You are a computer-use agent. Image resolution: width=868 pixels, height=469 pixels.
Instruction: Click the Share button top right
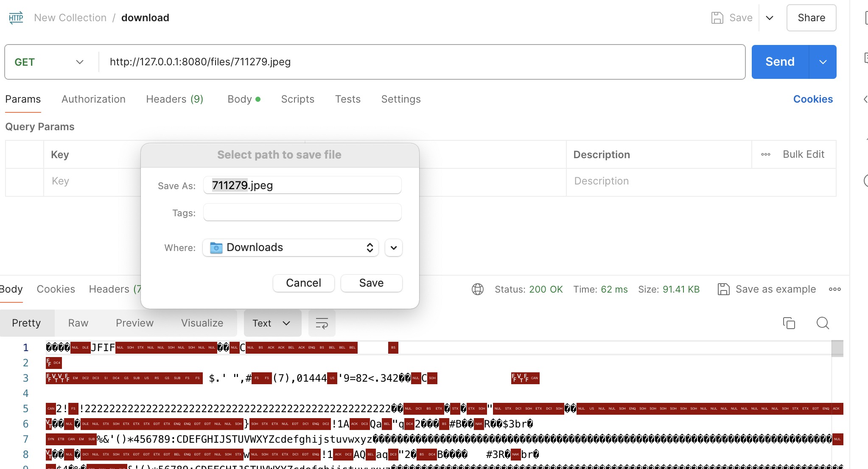(x=812, y=18)
